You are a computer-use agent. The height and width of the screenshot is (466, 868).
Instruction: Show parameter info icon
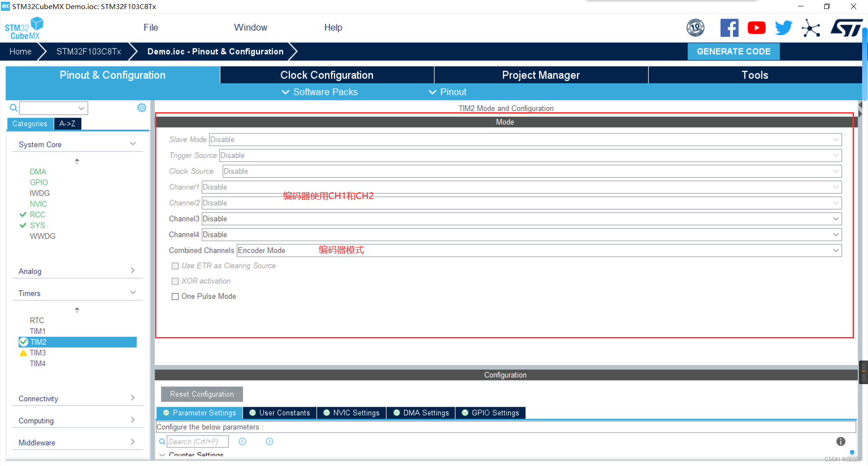(840, 442)
